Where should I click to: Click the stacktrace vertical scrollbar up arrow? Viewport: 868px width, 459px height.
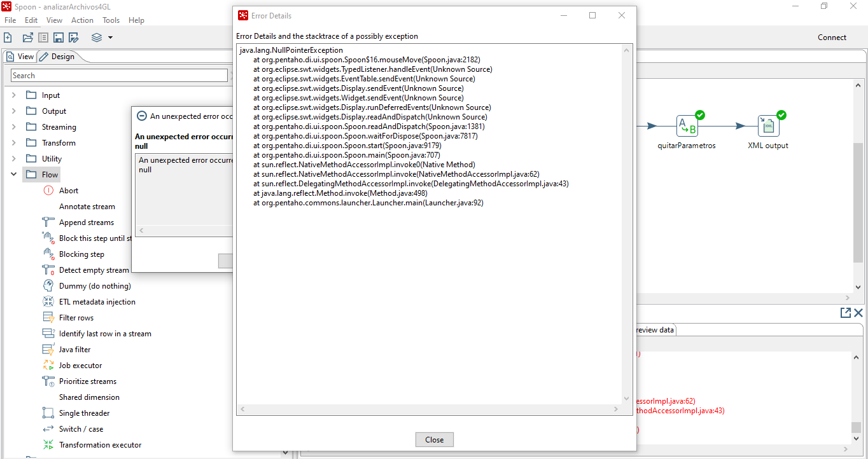(x=627, y=50)
